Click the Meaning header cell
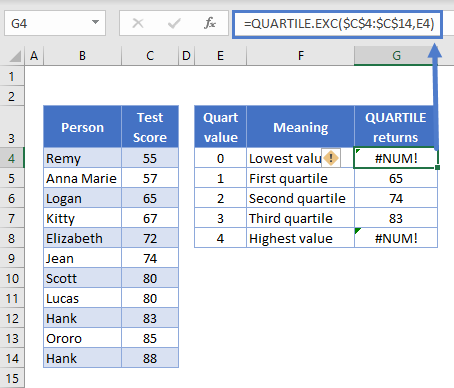Screen dimensions: 454x388 [301, 127]
